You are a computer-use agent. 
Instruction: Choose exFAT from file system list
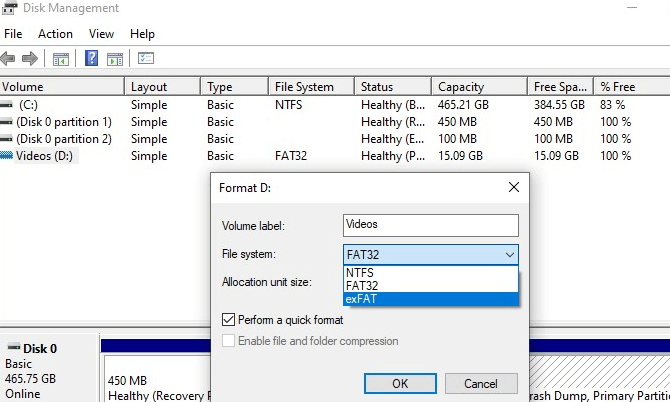[x=431, y=299]
